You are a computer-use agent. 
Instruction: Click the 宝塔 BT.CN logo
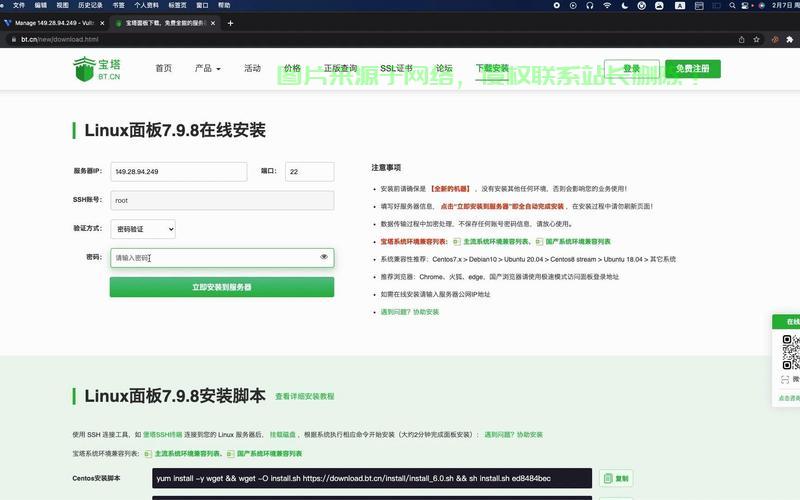coord(97,69)
